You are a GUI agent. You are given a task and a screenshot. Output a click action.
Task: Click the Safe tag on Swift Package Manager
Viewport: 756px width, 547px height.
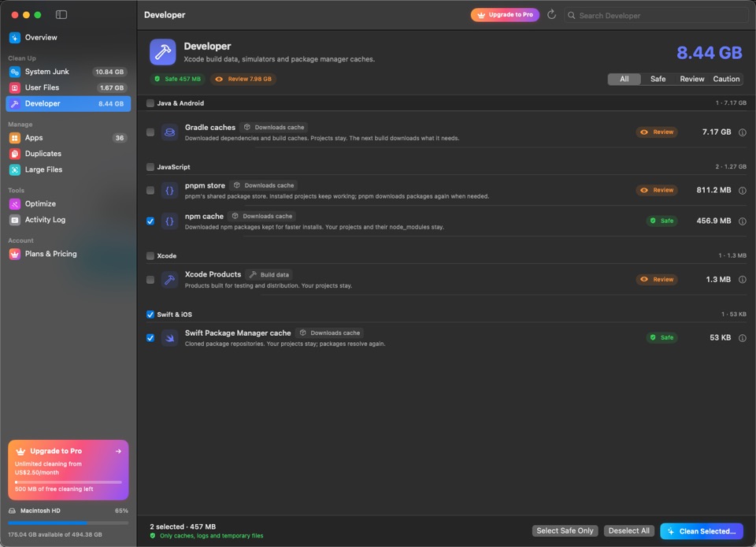click(662, 338)
